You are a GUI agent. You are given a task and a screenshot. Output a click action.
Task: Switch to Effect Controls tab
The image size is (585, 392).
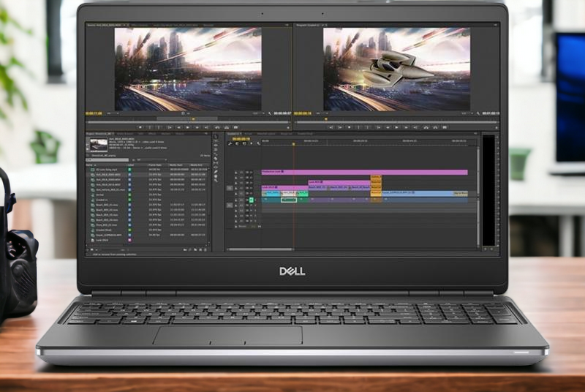[x=139, y=25]
